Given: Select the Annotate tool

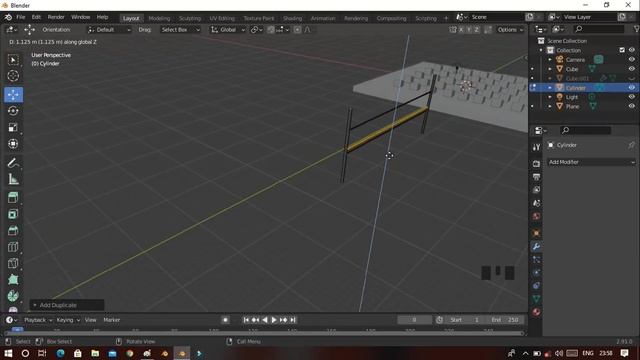Looking at the screenshot, I should (x=13, y=163).
